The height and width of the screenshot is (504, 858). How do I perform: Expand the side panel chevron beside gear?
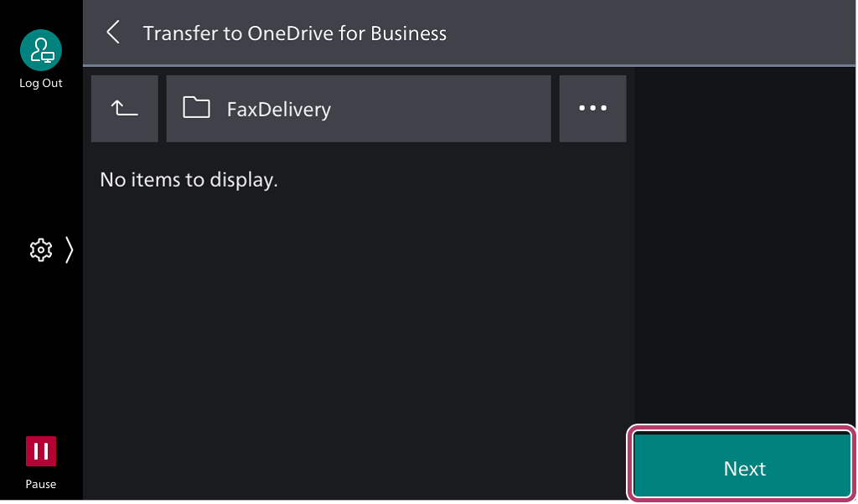[x=69, y=249]
